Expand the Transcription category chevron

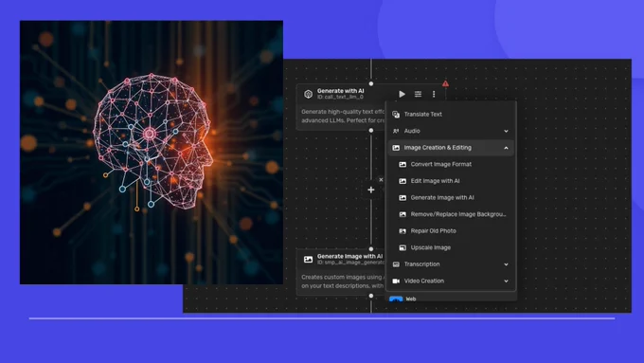point(506,264)
